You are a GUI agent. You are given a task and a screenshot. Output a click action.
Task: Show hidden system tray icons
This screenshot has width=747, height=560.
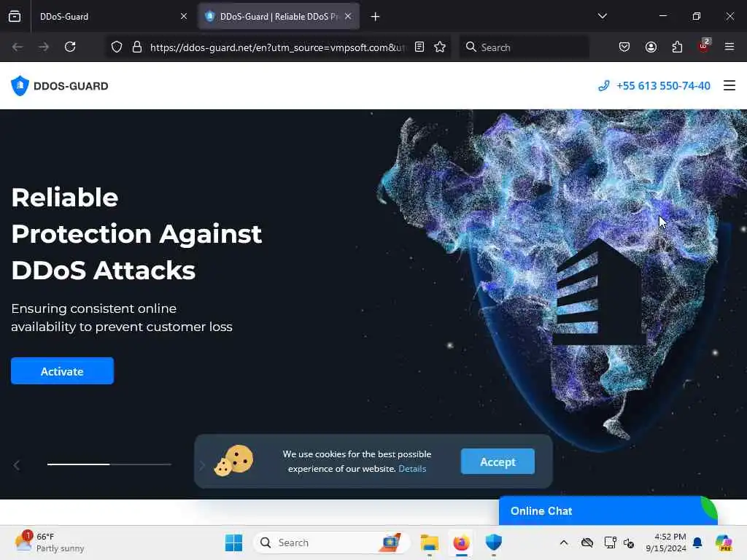point(564,542)
